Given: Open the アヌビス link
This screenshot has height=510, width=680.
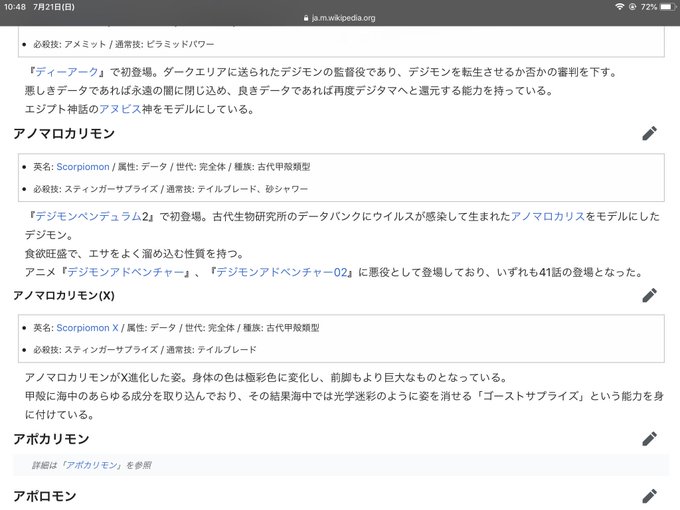Looking at the screenshot, I should coord(121,109).
